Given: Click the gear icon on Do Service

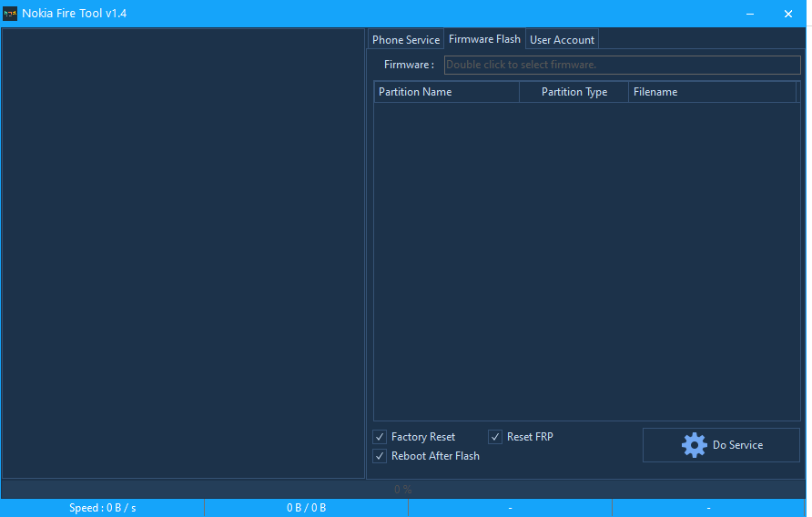Looking at the screenshot, I should tap(694, 445).
